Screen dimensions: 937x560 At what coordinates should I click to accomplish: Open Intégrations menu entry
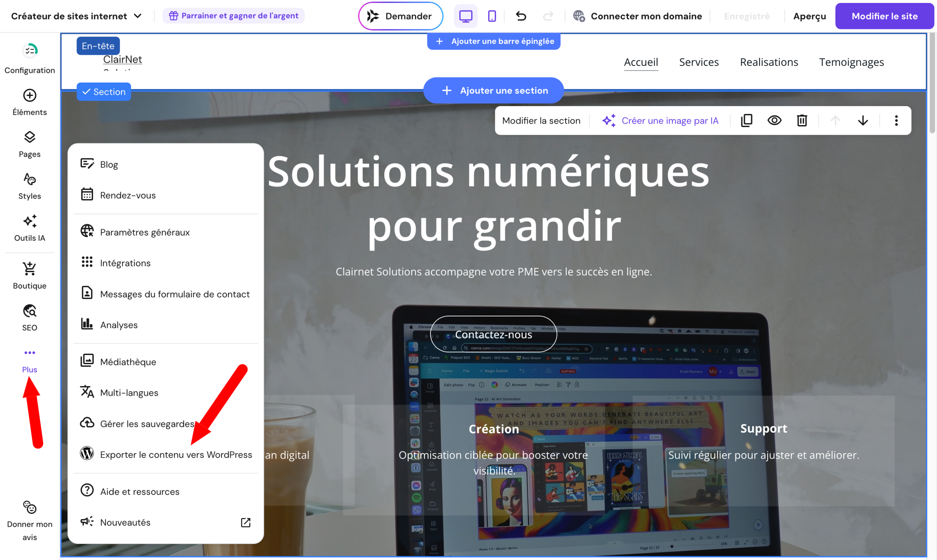coord(165,263)
